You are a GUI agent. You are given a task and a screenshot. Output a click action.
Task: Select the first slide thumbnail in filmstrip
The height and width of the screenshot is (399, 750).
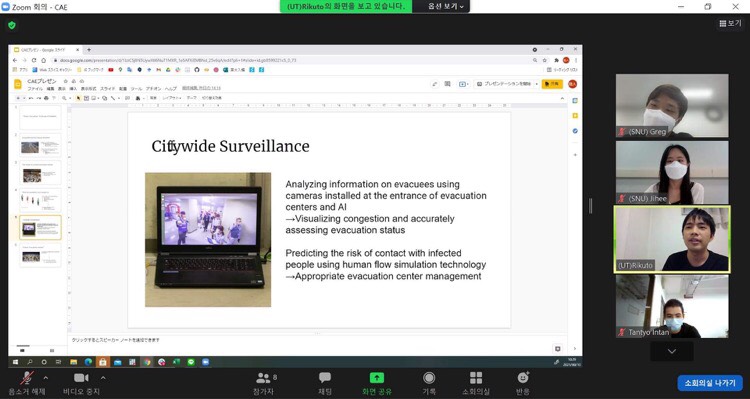click(40, 118)
